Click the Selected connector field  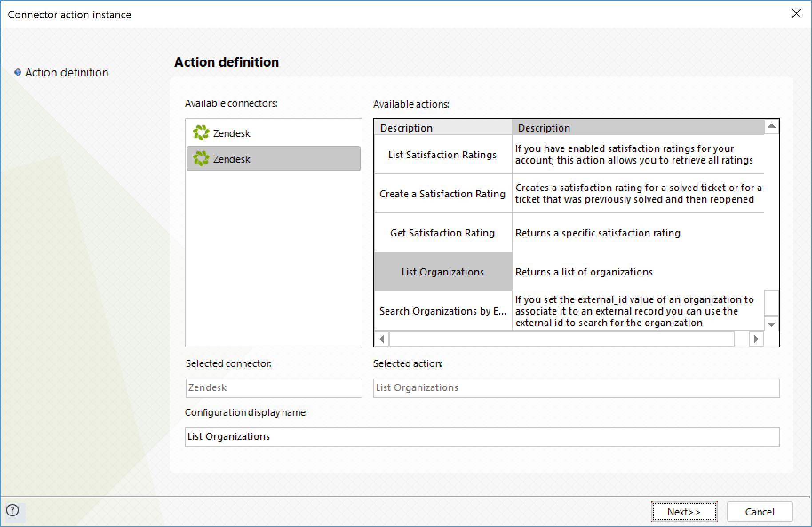tap(274, 388)
